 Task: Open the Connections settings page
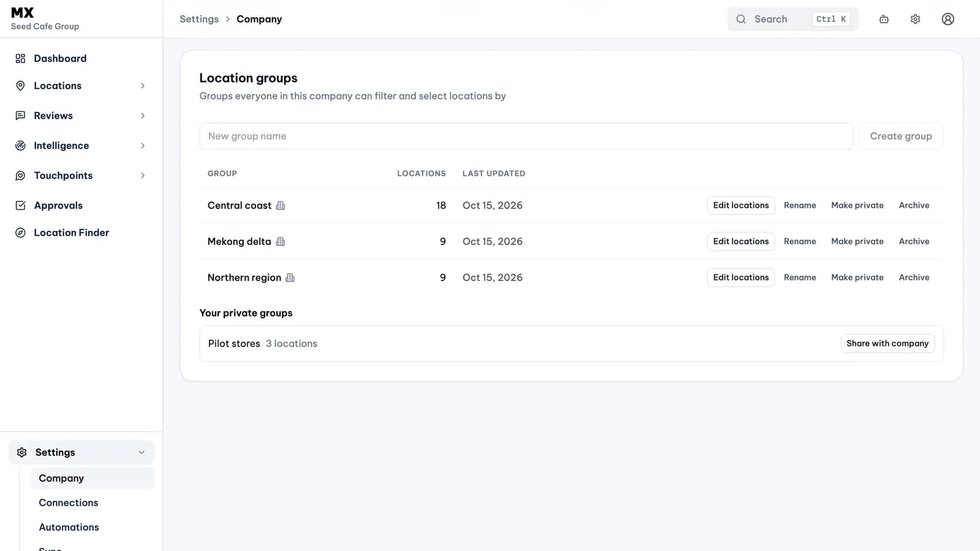92,503
